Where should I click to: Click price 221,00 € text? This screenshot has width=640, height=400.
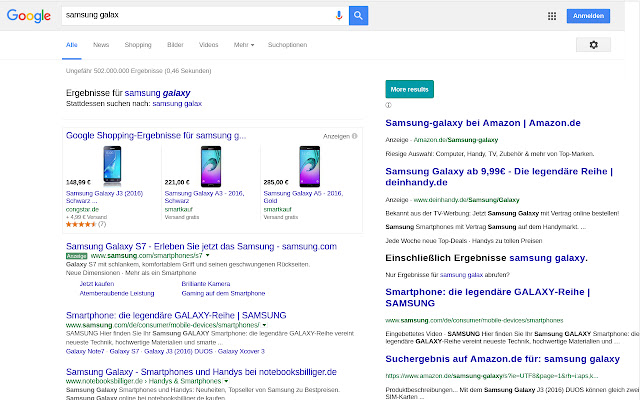click(177, 182)
